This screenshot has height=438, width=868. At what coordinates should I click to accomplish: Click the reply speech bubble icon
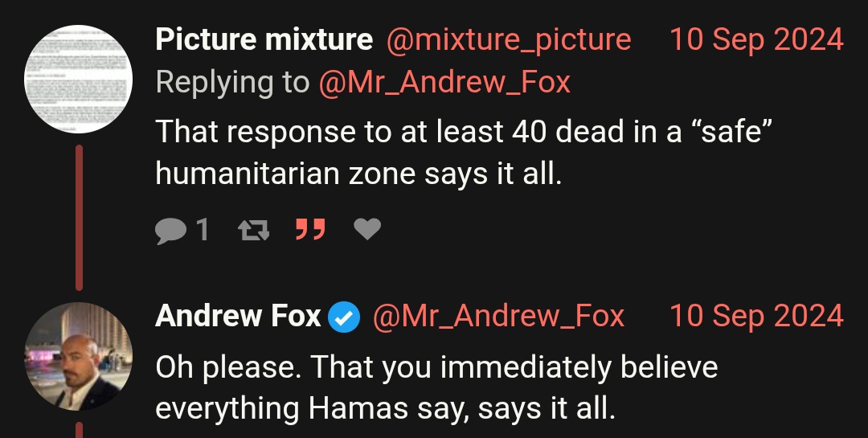pyautogui.click(x=171, y=230)
